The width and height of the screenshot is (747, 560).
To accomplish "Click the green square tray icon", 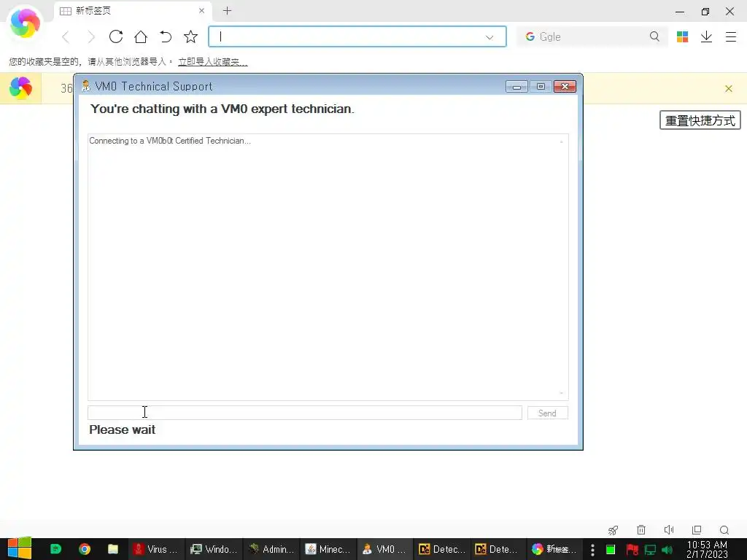I will (x=611, y=550).
